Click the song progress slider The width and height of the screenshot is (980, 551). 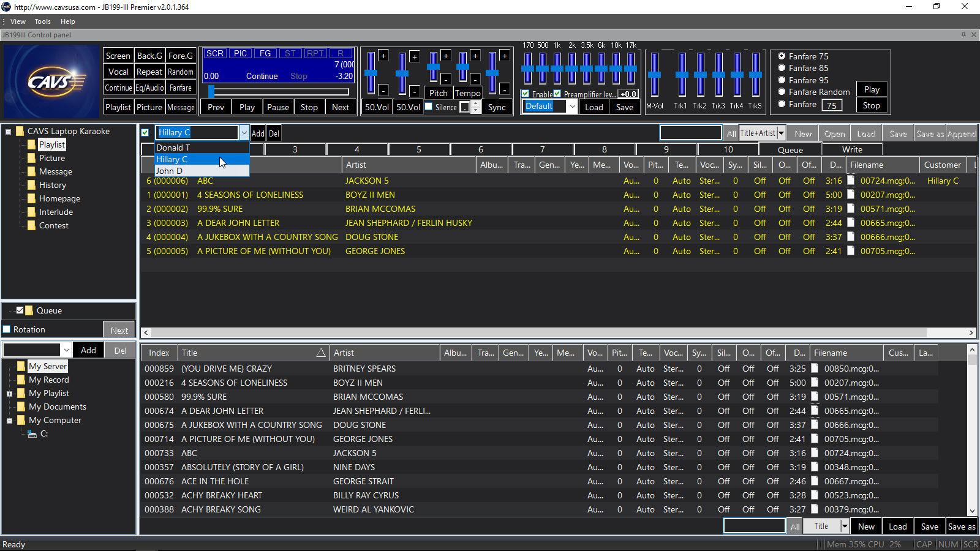[279, 92]
